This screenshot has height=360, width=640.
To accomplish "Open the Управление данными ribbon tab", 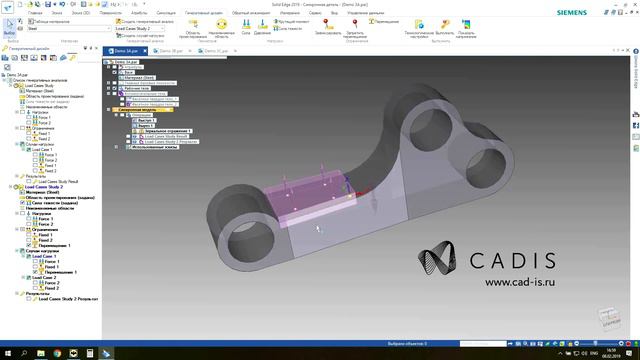I will tap(365, 13).
